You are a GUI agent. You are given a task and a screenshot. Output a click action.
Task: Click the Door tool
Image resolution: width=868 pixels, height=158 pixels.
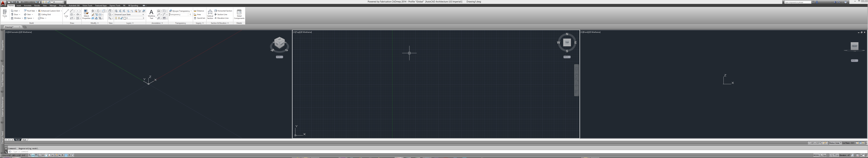coord(16,15)
